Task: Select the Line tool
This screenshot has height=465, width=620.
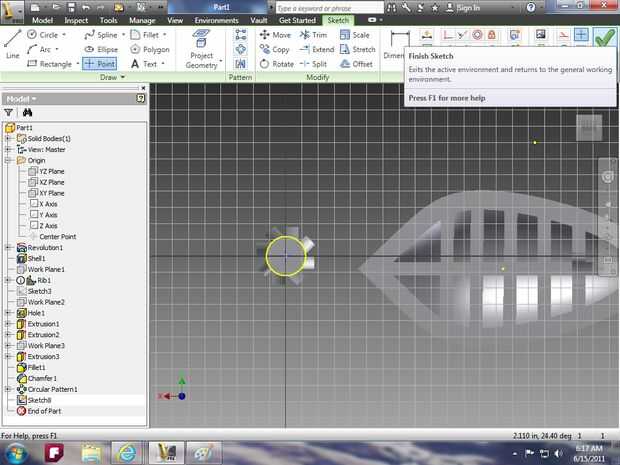Action: (13, 44)
